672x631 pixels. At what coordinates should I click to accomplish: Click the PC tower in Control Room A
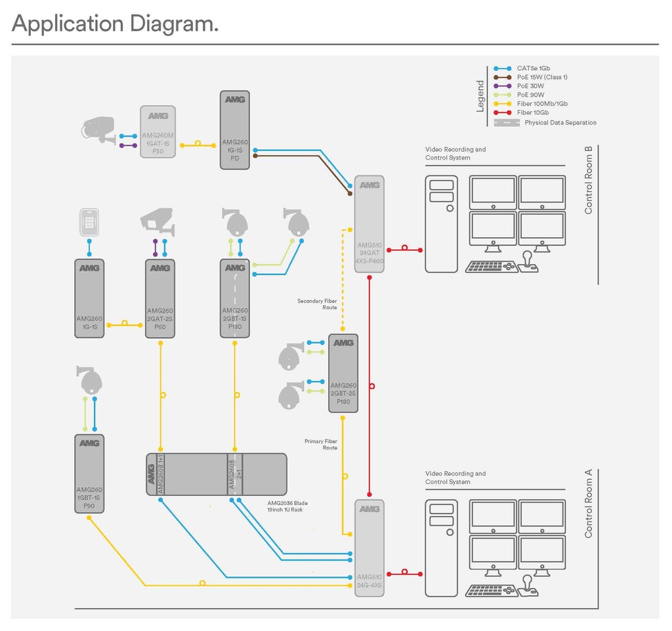pos(442,548)
